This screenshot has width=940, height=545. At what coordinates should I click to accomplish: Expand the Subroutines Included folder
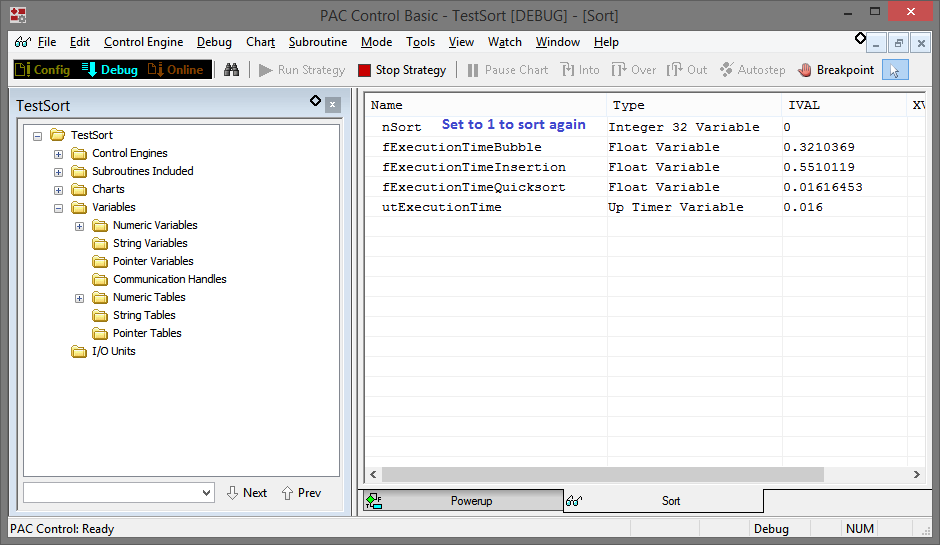point(58,172)
